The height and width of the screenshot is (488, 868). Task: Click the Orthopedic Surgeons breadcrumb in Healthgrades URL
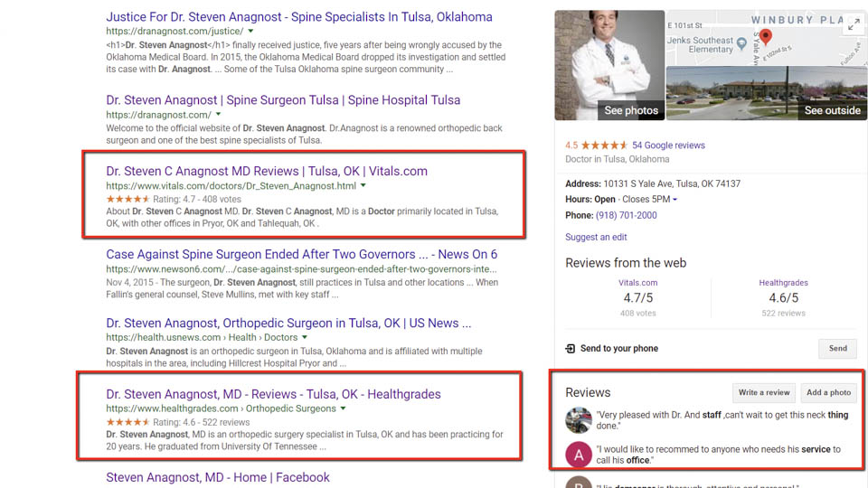click(x=290, y=408)
